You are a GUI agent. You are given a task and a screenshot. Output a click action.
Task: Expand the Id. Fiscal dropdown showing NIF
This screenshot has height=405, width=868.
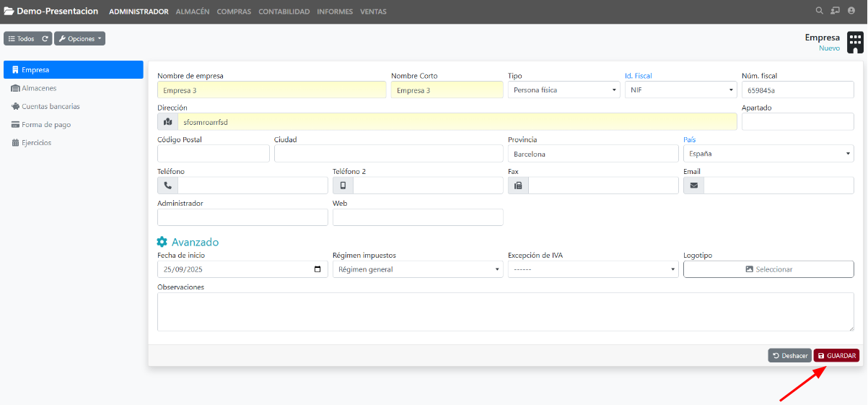680,90
